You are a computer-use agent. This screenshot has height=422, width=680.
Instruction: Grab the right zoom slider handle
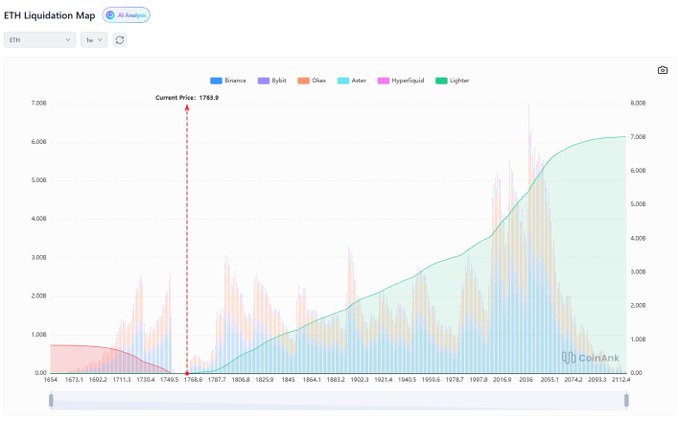click(x=626, y=400)
